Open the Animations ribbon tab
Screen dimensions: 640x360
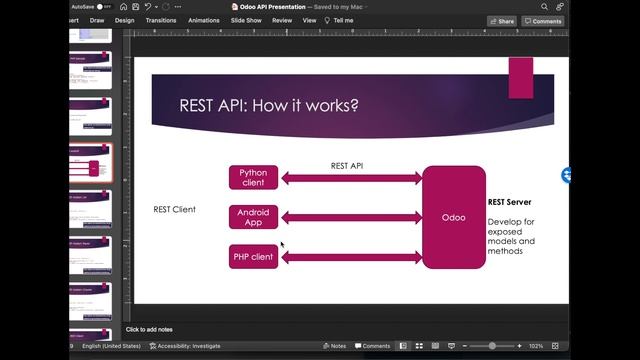coord(204,20)
